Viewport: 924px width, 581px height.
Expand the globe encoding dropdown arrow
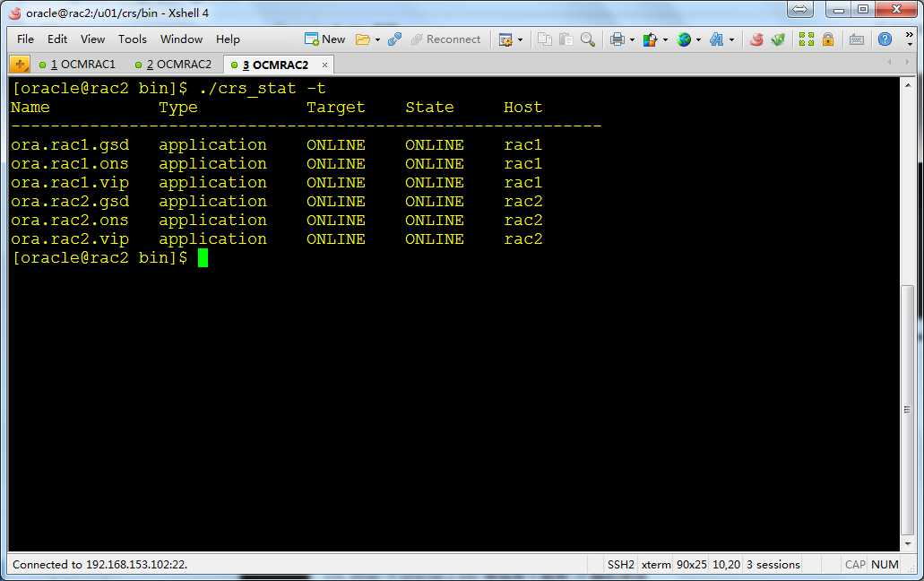coord(698,40)
